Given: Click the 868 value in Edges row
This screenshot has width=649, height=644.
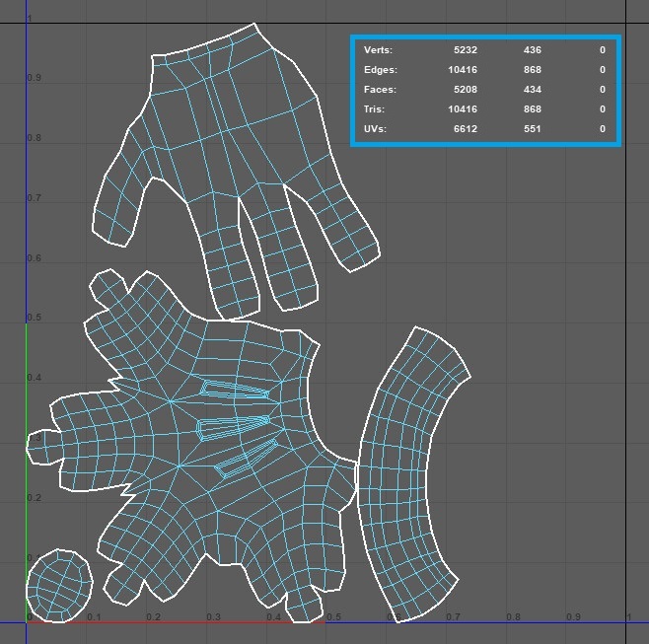Looking at the screenshot, I should click(x=533, y=70).
